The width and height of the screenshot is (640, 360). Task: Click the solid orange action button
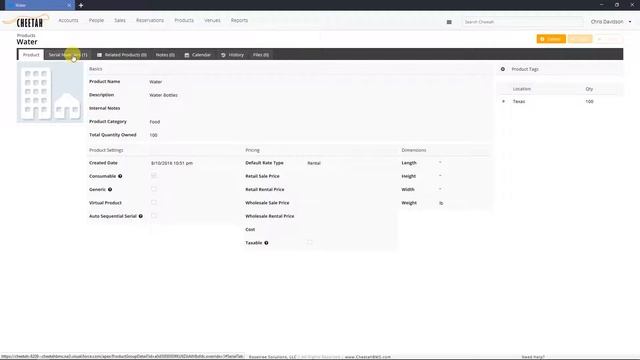(551, 39)
